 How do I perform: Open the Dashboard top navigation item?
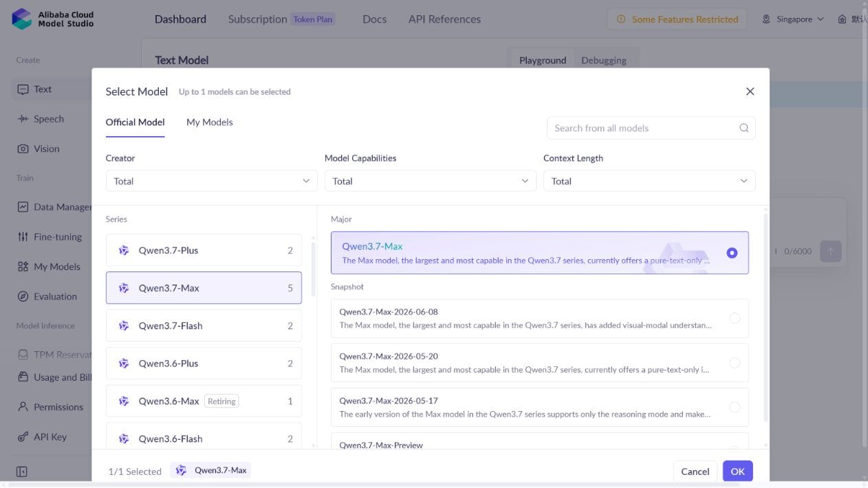180,19
